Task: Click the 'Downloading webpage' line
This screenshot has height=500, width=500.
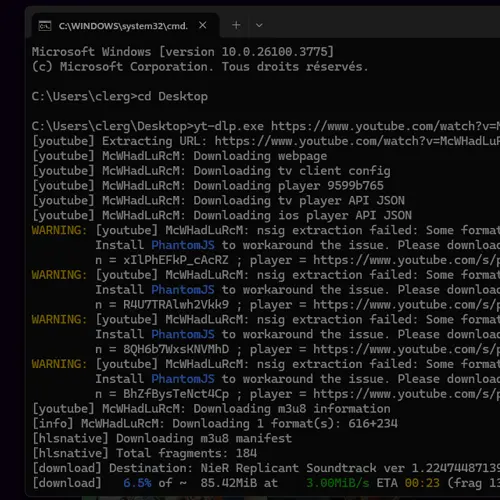Action: (x=179, y=156)
